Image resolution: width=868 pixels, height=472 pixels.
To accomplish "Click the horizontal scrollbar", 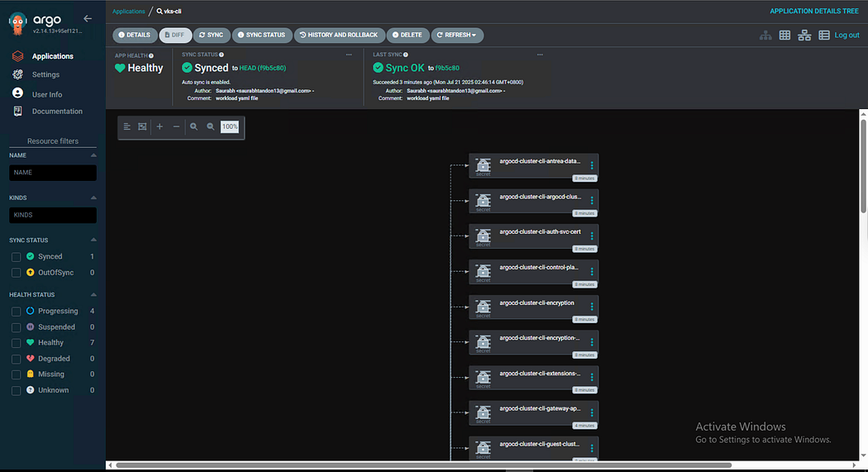I will [423, 465].
